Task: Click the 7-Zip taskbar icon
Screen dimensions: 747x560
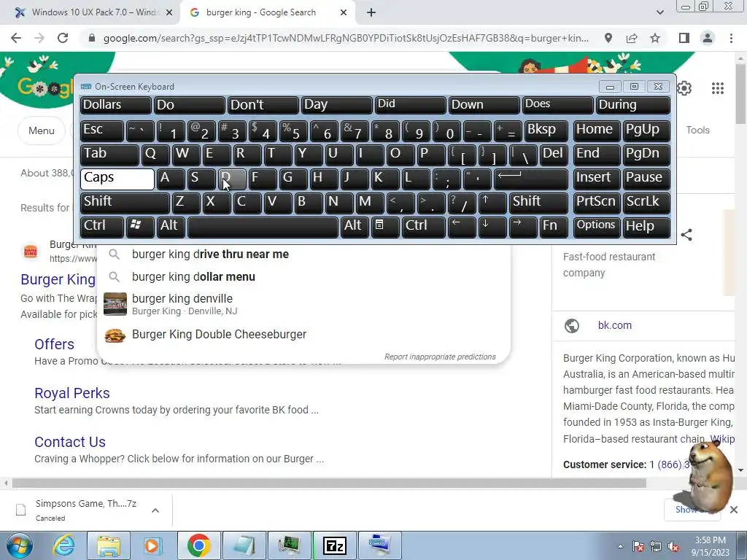Action: pos(334,545)
